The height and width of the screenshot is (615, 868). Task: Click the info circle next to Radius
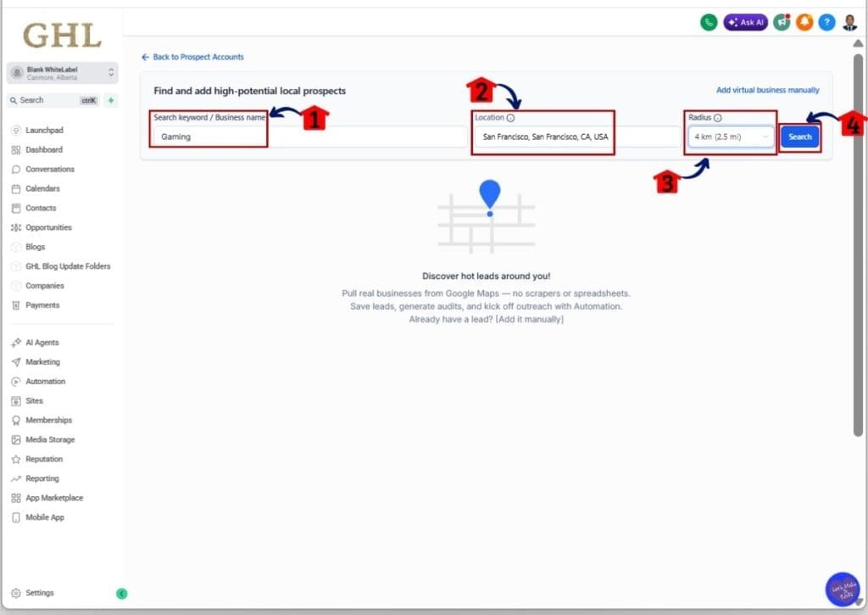point(717,118)
